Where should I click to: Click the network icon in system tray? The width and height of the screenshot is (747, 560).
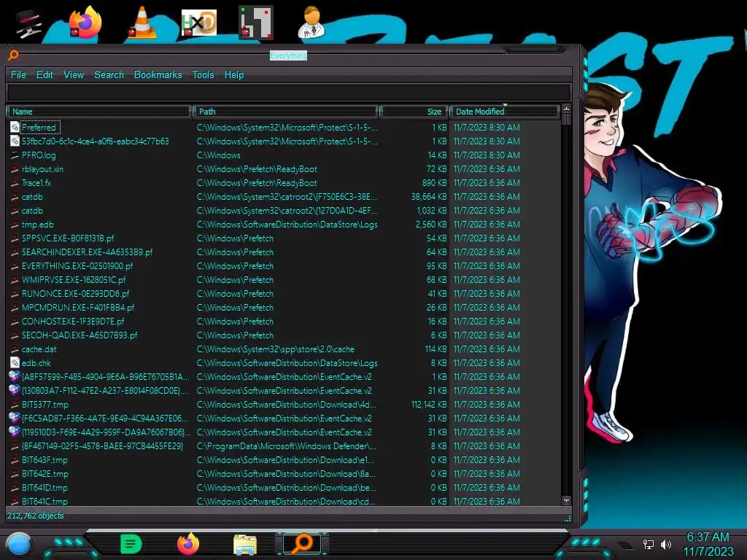tap(648, 544)
